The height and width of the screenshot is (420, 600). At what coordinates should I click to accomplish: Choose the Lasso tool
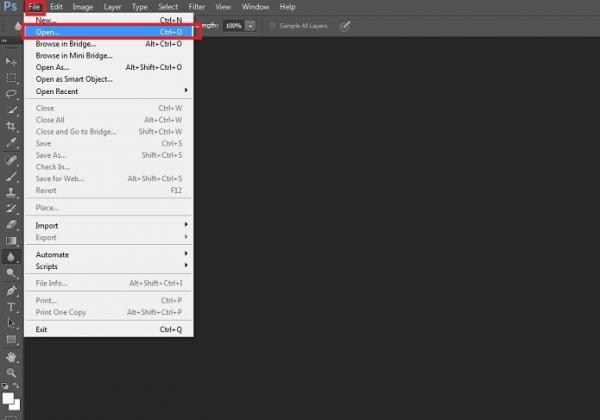point(11,94)
